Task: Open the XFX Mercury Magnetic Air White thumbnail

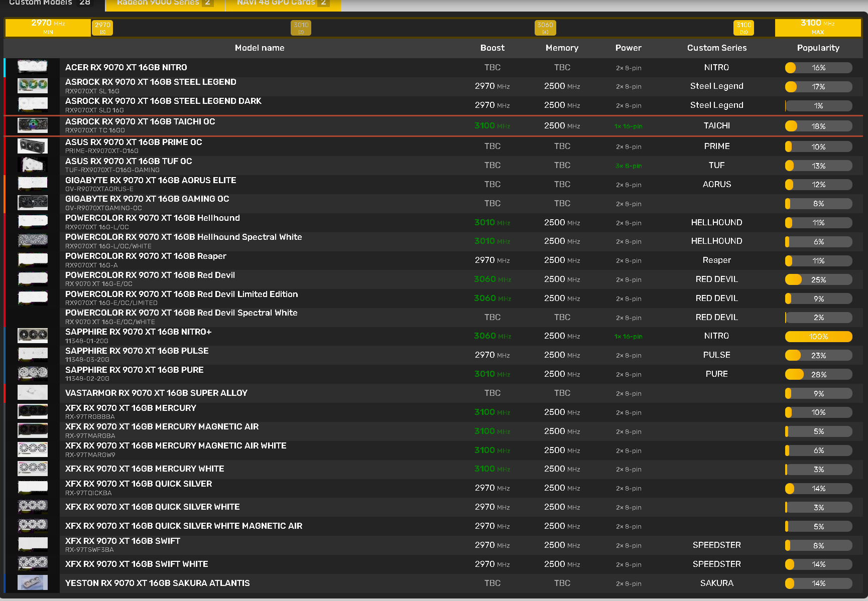Action: (33, 450)
